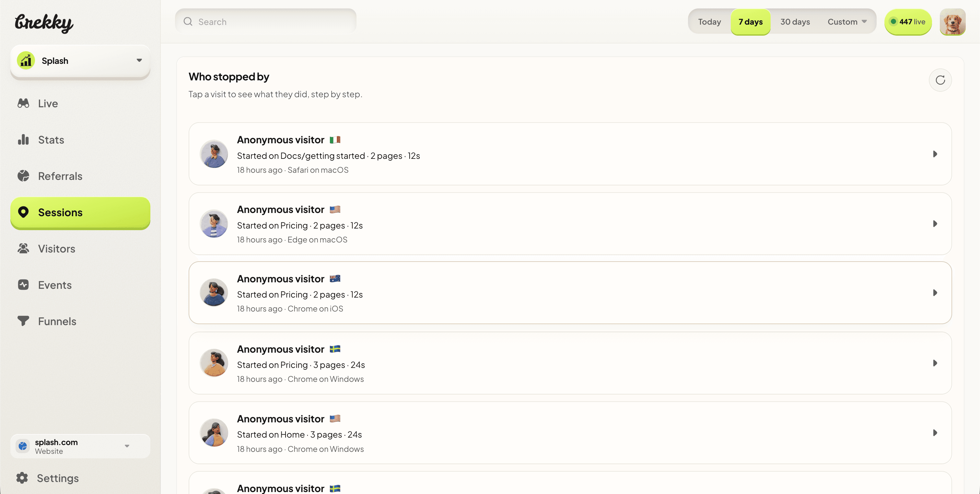Click '18 hours ago · Chrome on iOS'
This screenshot has width=980, height=494.
(x=290, y=309)
